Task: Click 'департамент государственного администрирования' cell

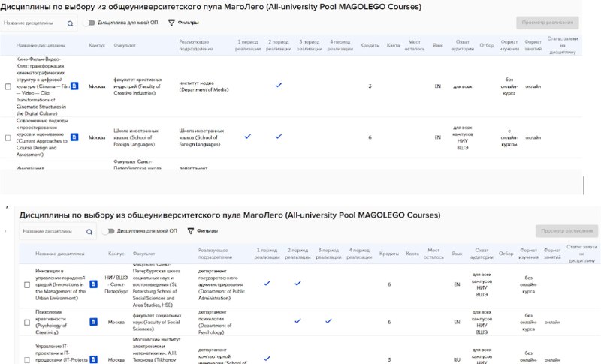Action: (x=222, y=284)
